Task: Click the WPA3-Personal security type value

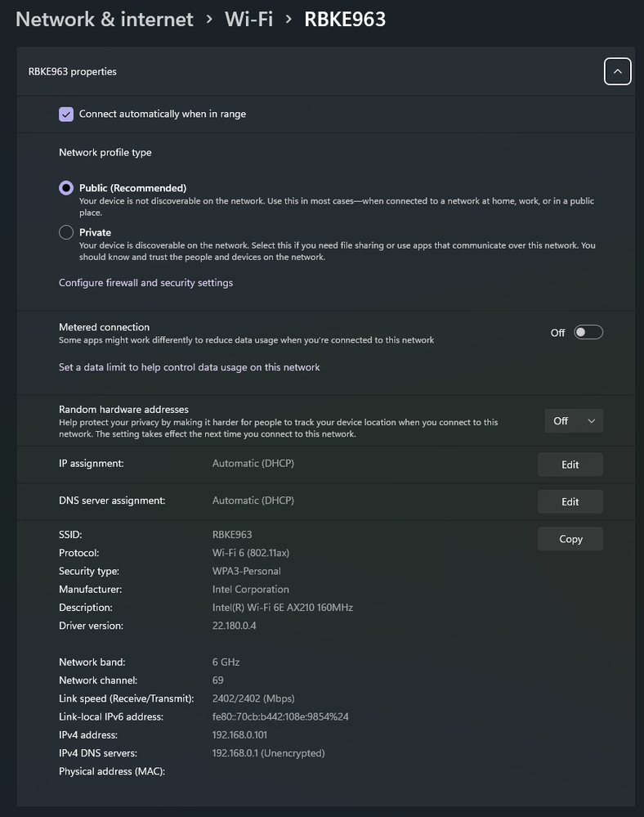Action: [246, 571]
